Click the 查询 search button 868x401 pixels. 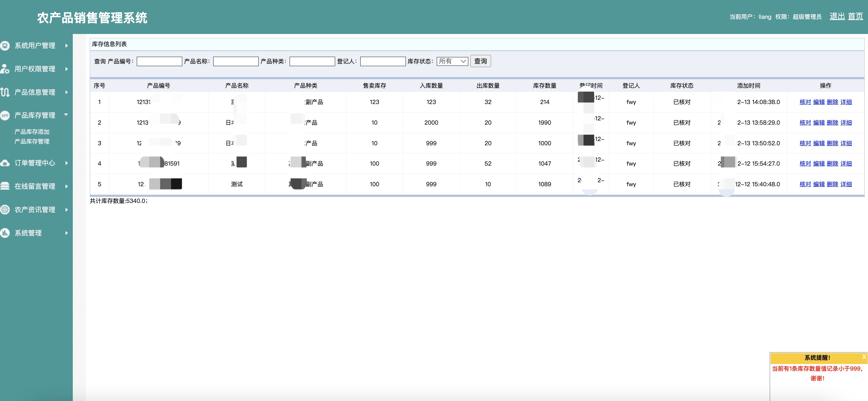[480, 61]
